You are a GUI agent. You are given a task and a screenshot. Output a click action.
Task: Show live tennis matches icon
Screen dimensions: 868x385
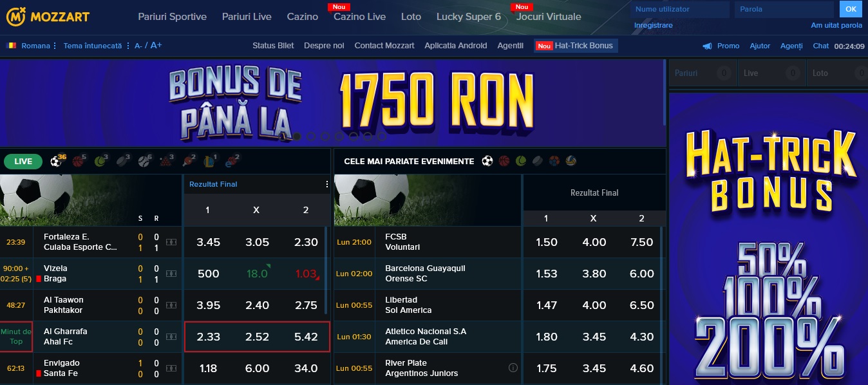[100, 161]
